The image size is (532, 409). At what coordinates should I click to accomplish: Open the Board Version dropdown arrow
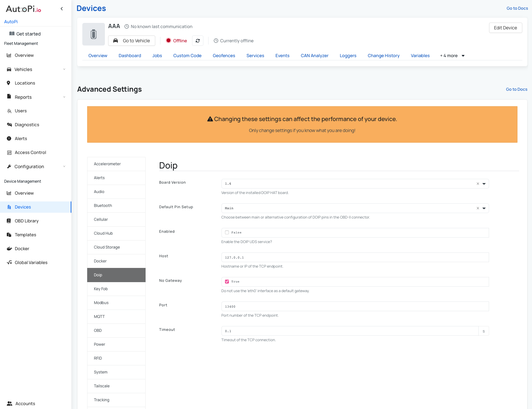484,184
